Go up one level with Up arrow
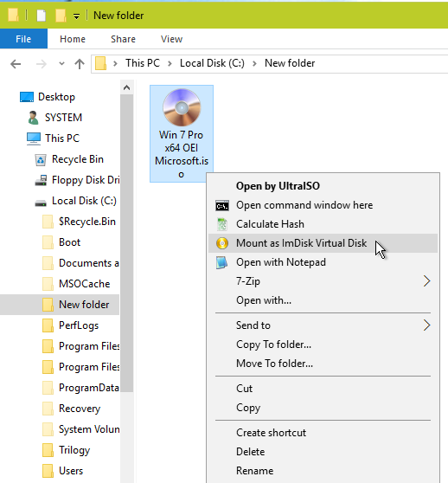448x483 pixels. (x=80, y=64)
